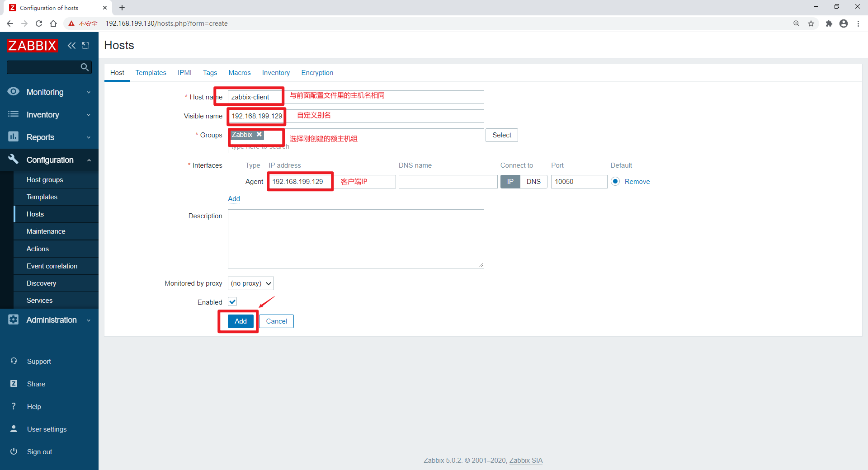Open Discovery in sidebar
Image resolution: width=868 pixels, height=470 pixels.
click(x=56, y=283)
